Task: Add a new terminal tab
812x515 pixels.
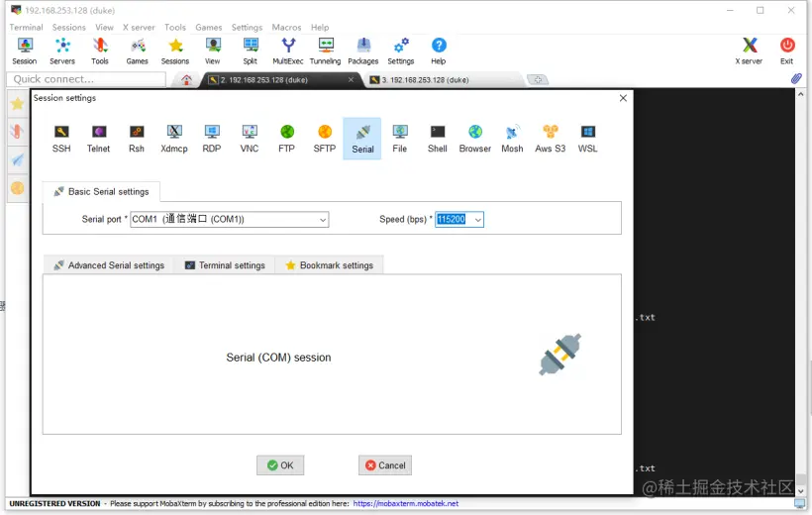Action: (x=538, y=80)
